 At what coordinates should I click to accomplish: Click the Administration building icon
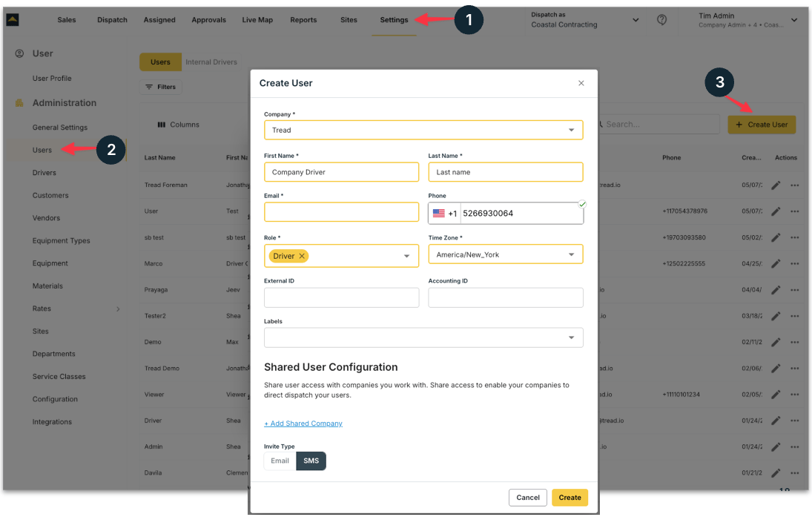pos(19,102)
